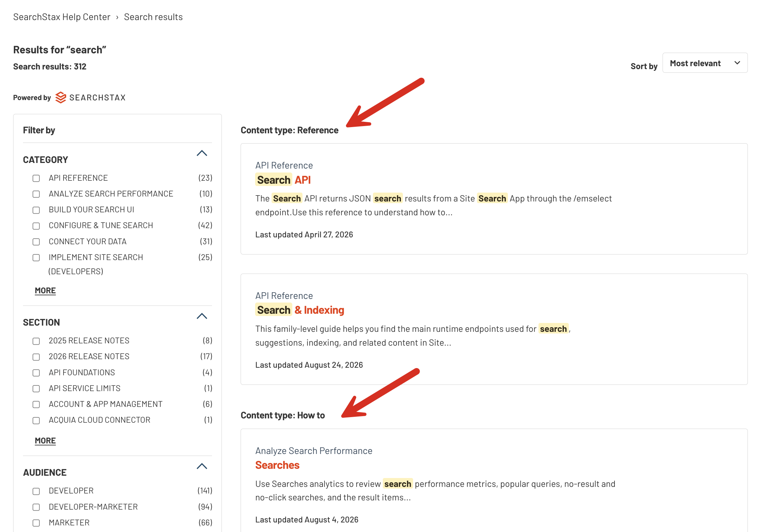
Task: Go to SearchStax Help Center breadcrumb
Action: click(62, 17)
